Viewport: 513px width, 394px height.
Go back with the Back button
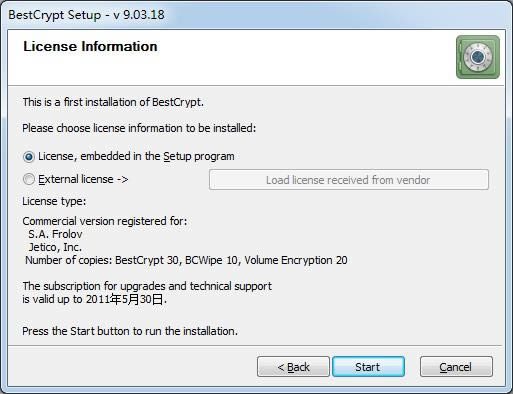point(293,367)
